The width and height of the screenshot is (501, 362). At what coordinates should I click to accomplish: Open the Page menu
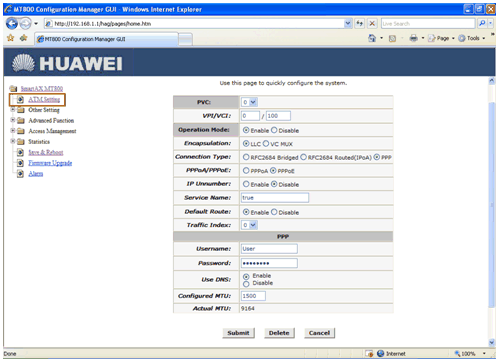tap(442, 38)
